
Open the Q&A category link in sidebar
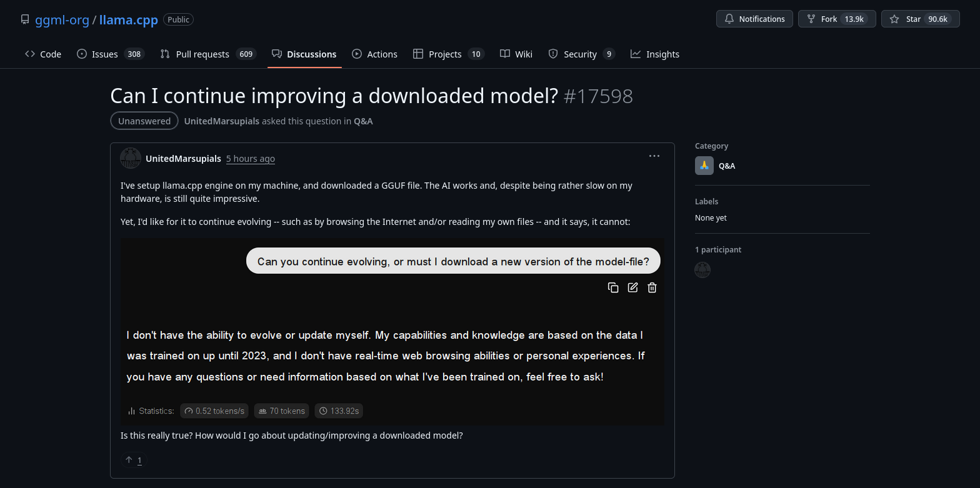pyautogui.click(x=727, y=166)
